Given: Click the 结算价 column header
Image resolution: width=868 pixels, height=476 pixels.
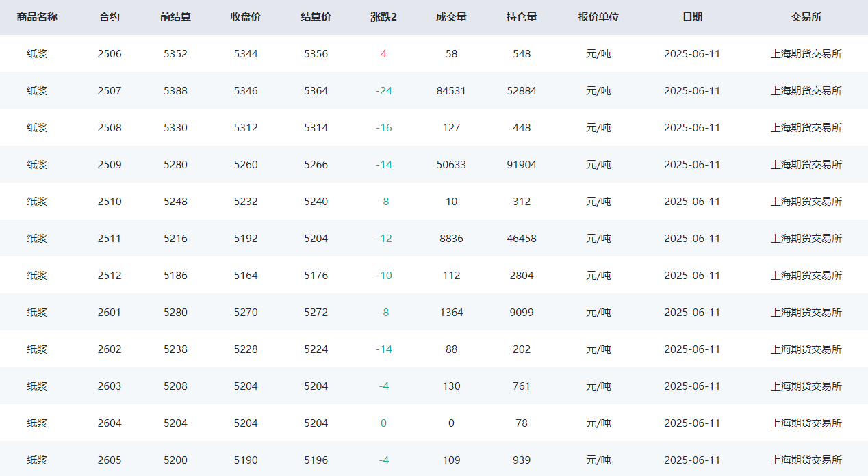Looking at the screenshot, I should pos(316,17).
